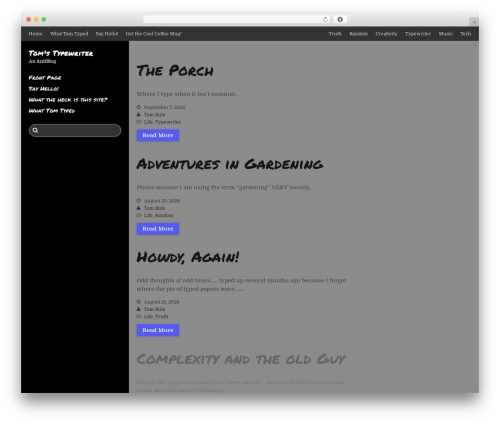
Task: Click the gardening excerpt mentioning VERY loosely
Action: tap(224, 187)
